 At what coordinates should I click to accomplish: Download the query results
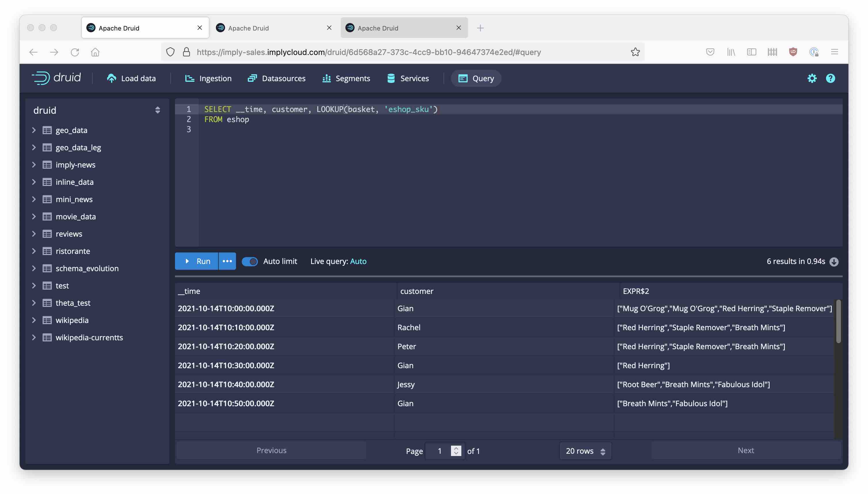(x=834, y=261)
